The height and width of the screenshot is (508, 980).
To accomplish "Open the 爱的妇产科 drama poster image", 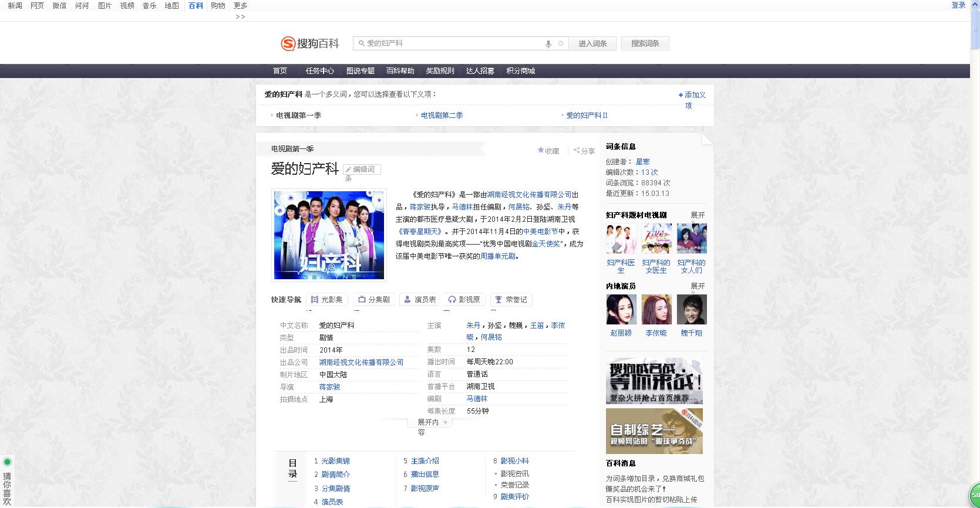I will 329,235.
